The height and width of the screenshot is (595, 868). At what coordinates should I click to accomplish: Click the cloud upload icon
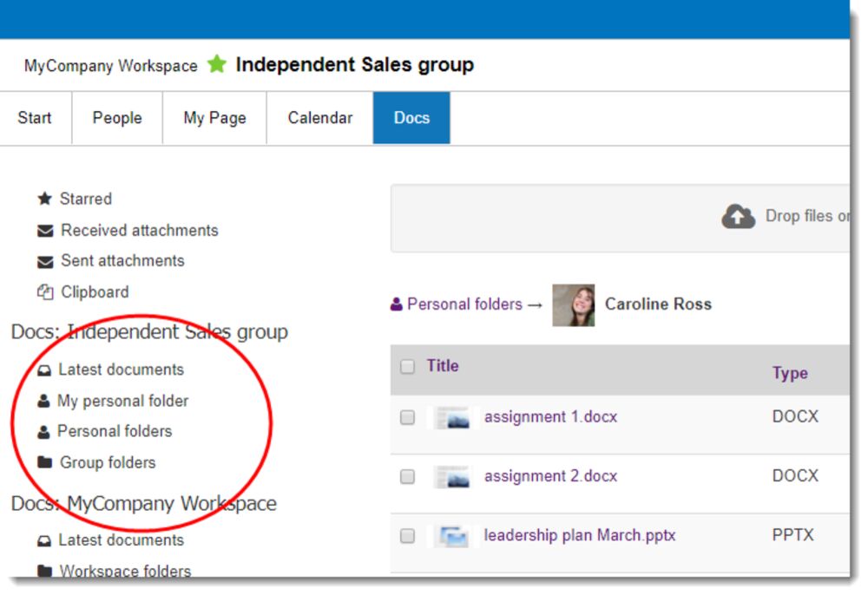pyautogui.click(x=738, y=217)
